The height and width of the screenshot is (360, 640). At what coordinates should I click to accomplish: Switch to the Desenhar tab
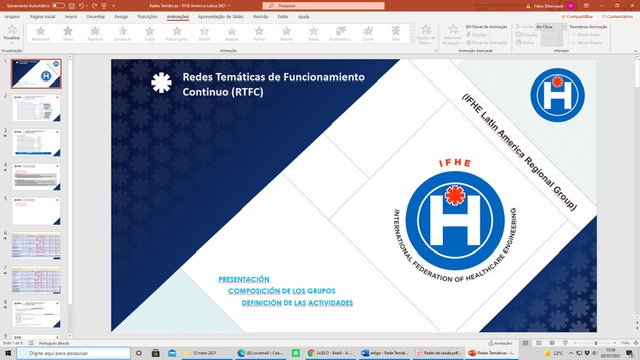pos(96,17)
